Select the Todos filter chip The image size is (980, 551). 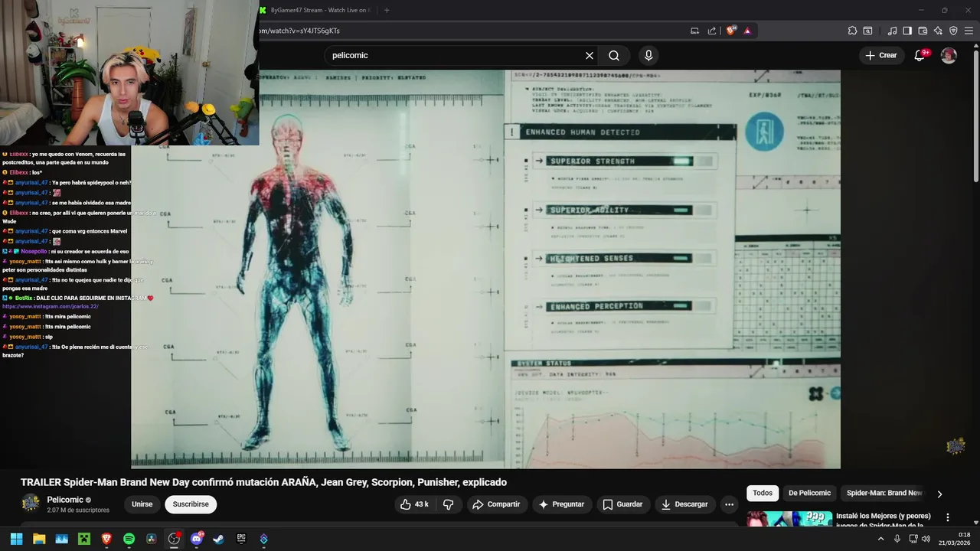click(x=763, y=493)
